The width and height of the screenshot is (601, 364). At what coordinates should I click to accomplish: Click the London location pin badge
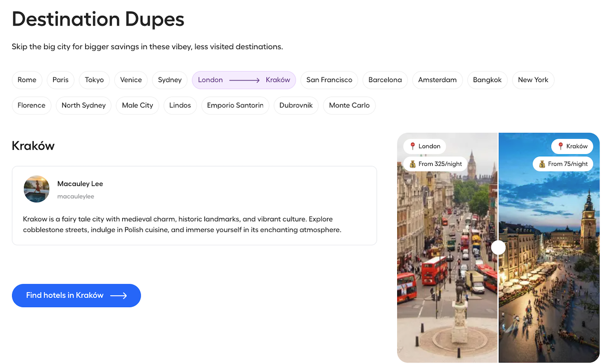point(425,146)
